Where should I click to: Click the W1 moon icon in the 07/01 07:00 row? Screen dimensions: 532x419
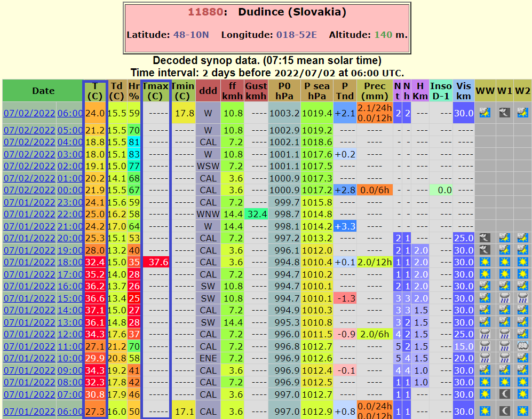504,394
